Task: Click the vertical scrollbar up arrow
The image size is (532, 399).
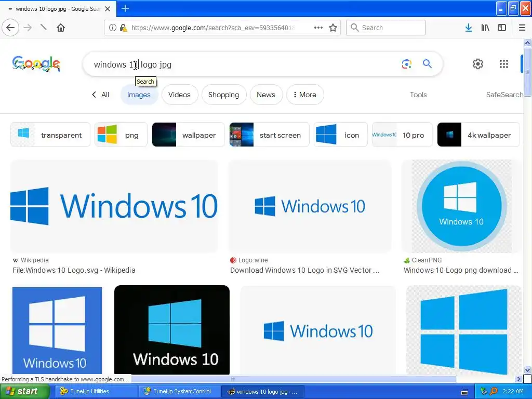Action: 527,43
